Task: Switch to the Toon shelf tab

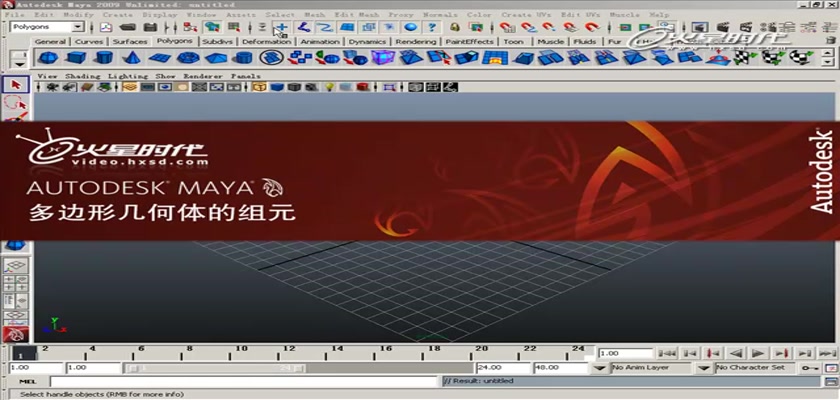Action: tap(513, 41)
